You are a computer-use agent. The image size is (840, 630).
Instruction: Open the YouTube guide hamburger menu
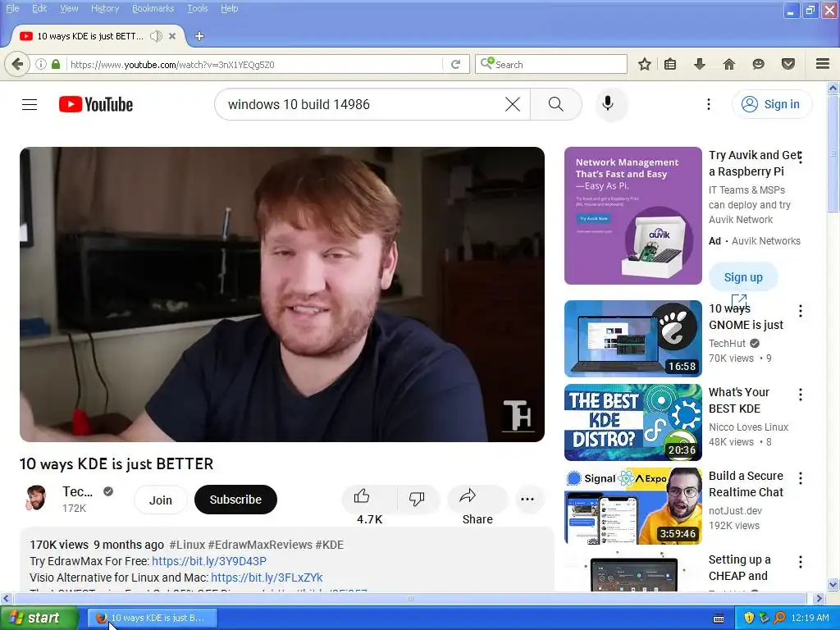pos(30,104)
